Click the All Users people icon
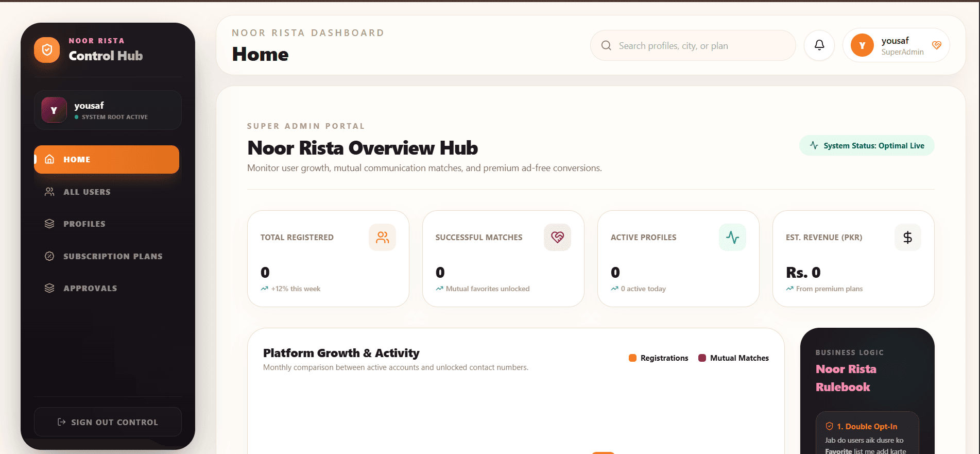980x454 pixels. 49,192
